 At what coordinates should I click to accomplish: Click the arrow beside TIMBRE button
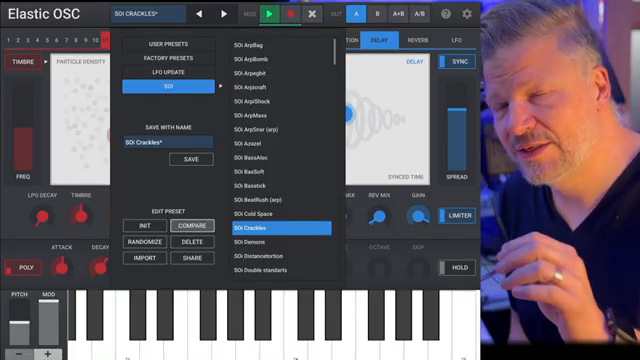click(46, 62)
